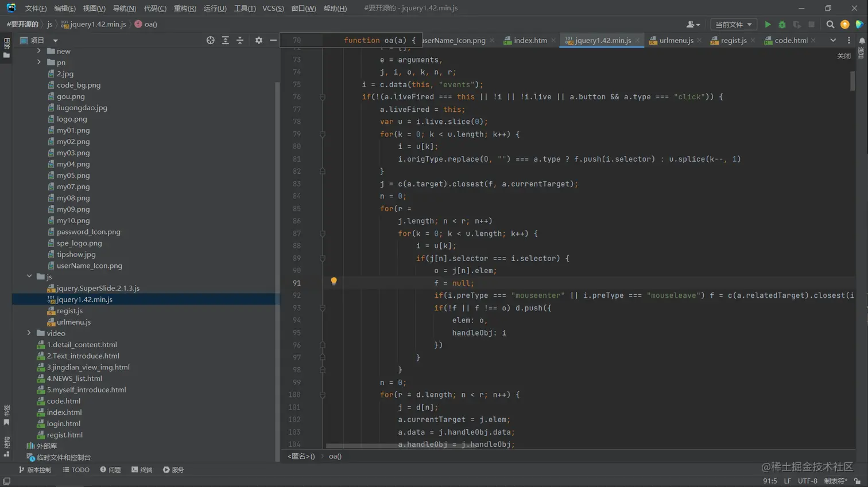Open the 终端 terminal tool window
Screen dimensions: 868x487
(142, 470)
